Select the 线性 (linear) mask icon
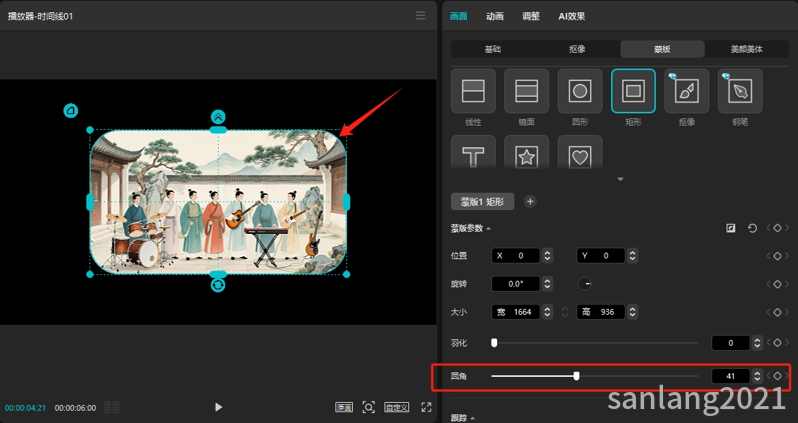The image size is (798, 423). tap(473, 91)
